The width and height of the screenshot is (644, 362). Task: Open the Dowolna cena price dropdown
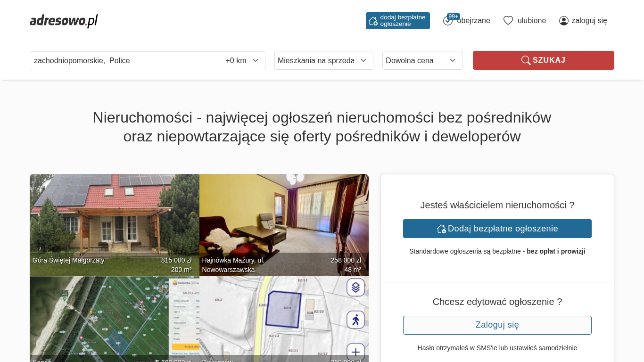[422, 60]
